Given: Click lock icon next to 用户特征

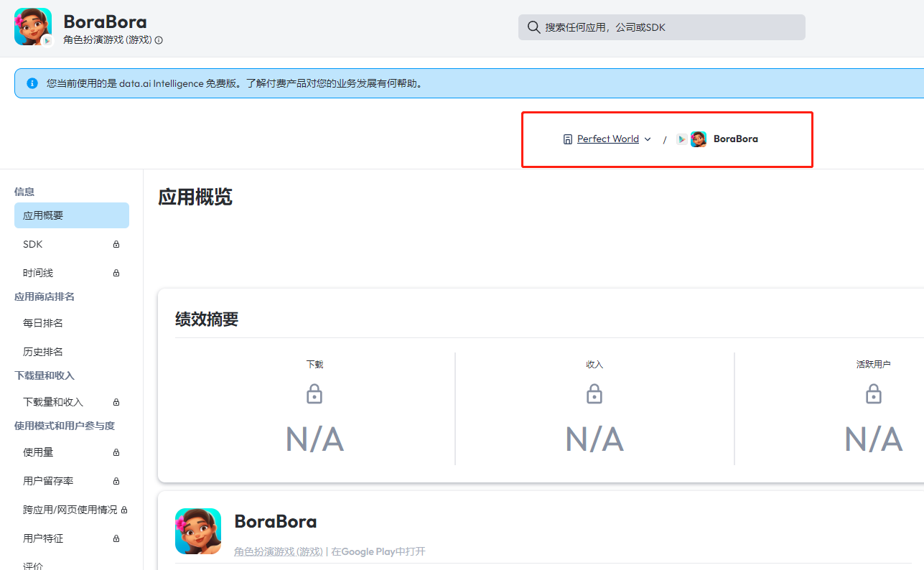Looking at the screenshot, I should tap(116, 538).
